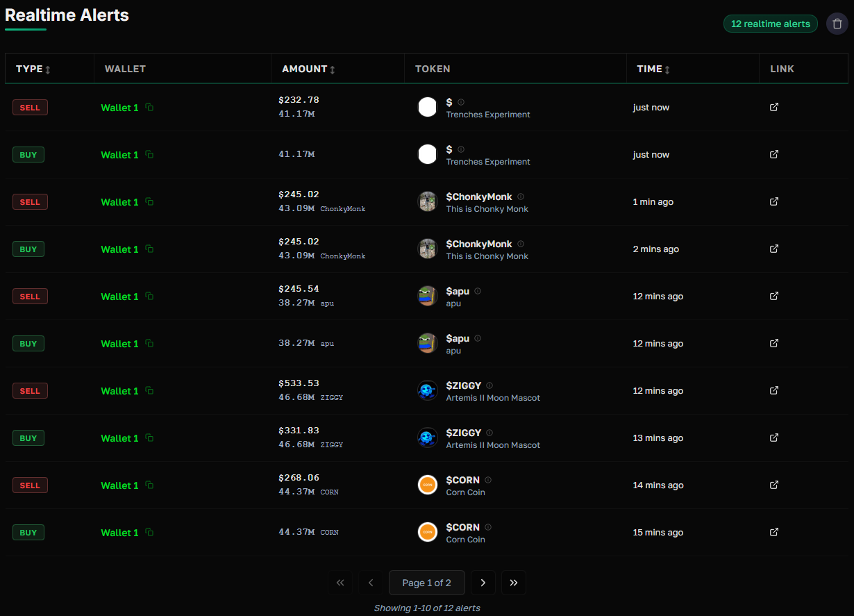Show info icon for $CORN BUY row
Screen dimensions: 854x616
tap(488, 527)
